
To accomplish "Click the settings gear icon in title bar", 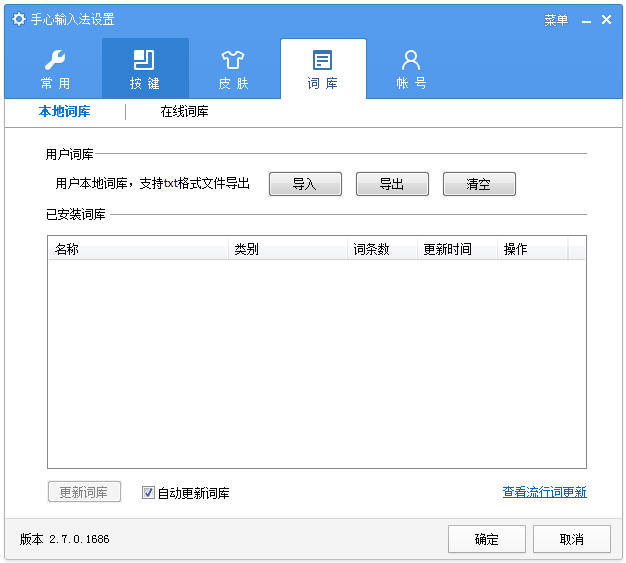I will point(19,19).
